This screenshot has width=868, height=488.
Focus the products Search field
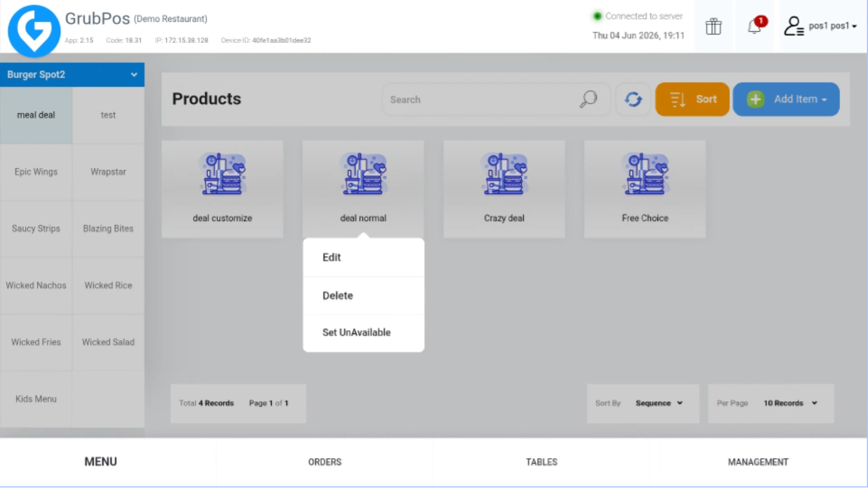click(496, 99)
